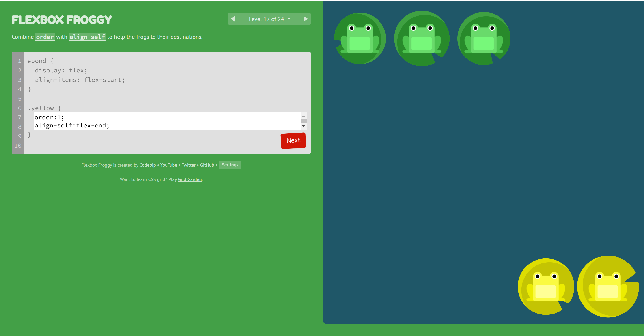Click the highlighted align-self keyword in instructions
The image size is (644, 336).
click(x=87, y=37)
